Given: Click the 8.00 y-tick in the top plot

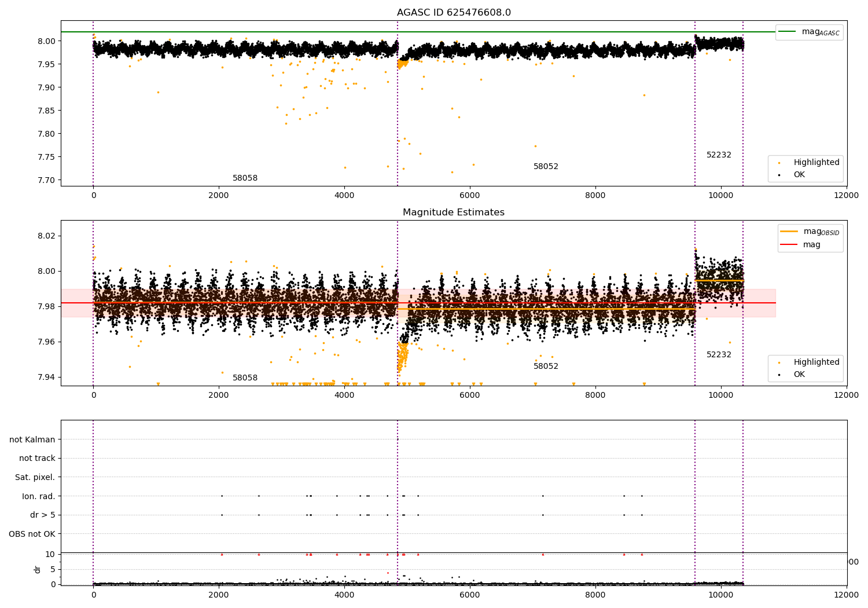Looking at the screenshot, I should (x=47, y=41).
